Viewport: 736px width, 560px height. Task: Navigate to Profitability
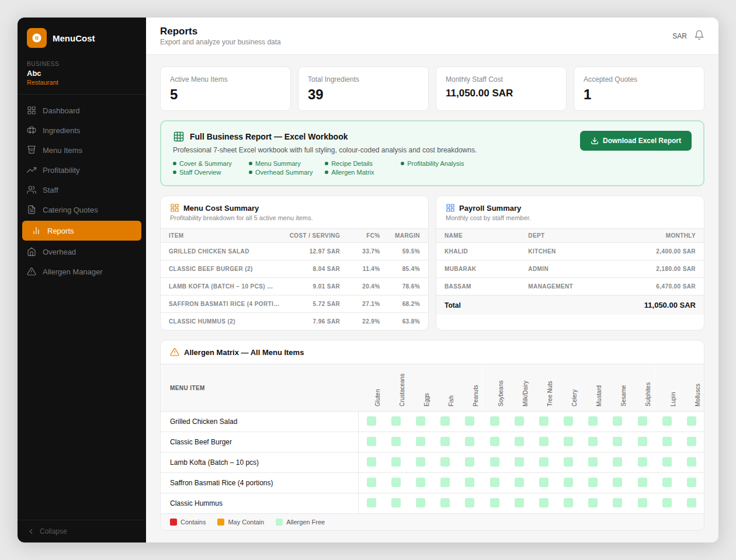point(82,170)
